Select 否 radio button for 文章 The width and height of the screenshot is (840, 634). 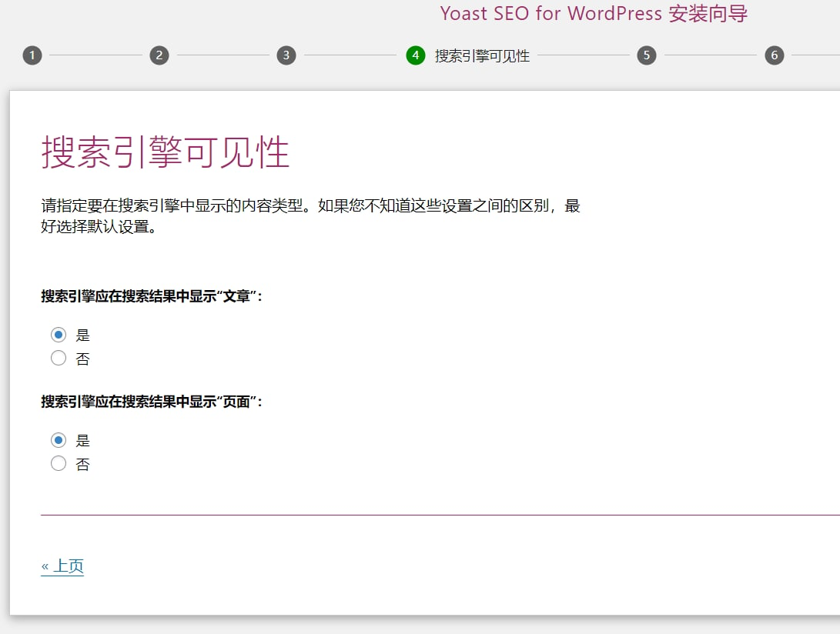pos(59,358)
